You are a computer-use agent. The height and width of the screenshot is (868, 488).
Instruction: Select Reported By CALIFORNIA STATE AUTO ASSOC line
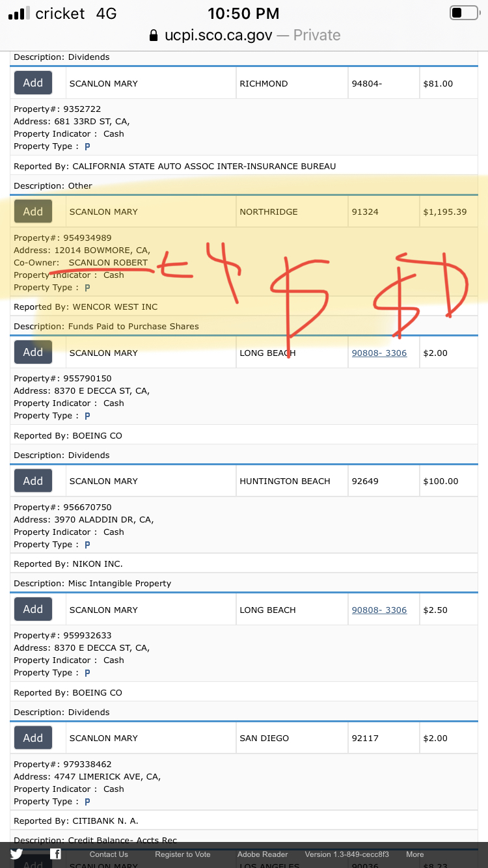pyautogui.click(x=175, y=167)
